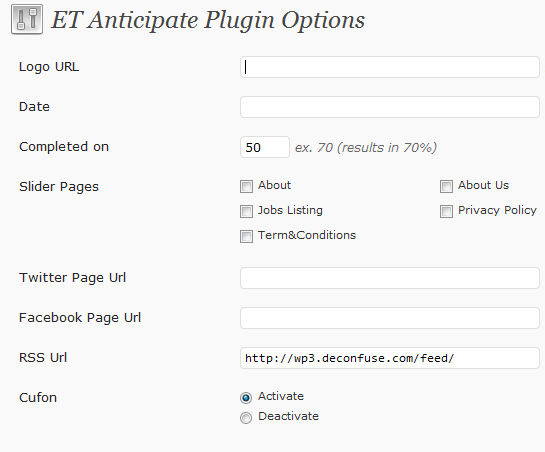The height and width of the screenshot is (452, 545).
Task: Toggle the Term&Conditions checkbox
Action: [x=246, y=236]
